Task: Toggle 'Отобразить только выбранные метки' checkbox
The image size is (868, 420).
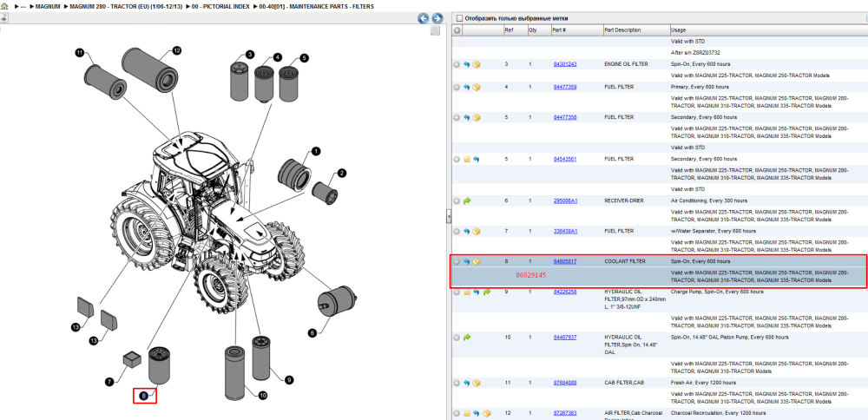Action: (x=458, y=18)
